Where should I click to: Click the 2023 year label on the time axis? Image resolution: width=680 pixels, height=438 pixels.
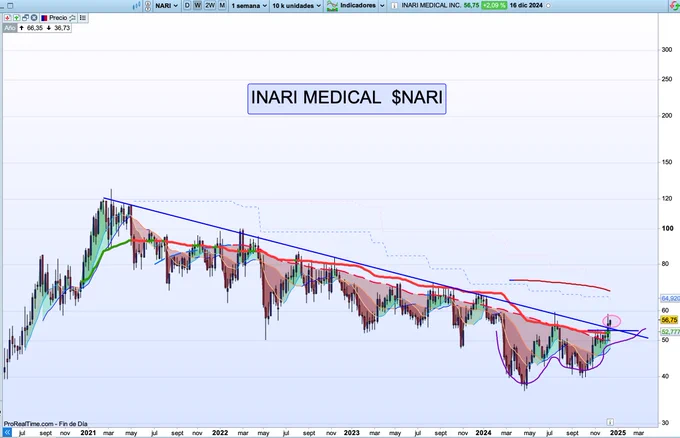[x=351, y=432]
